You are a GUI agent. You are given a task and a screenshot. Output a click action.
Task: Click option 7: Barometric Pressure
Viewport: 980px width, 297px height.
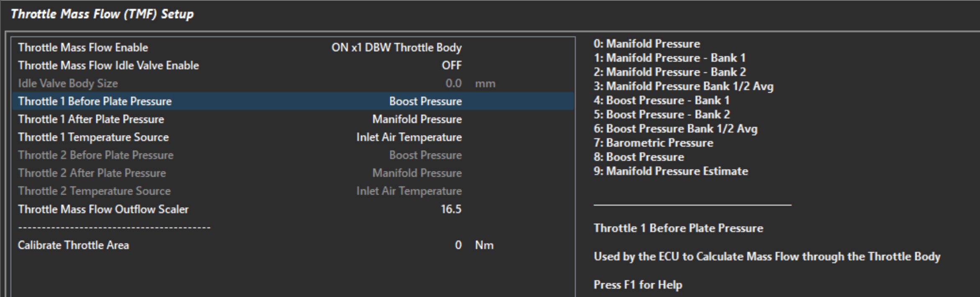click(x=653, y=143)
